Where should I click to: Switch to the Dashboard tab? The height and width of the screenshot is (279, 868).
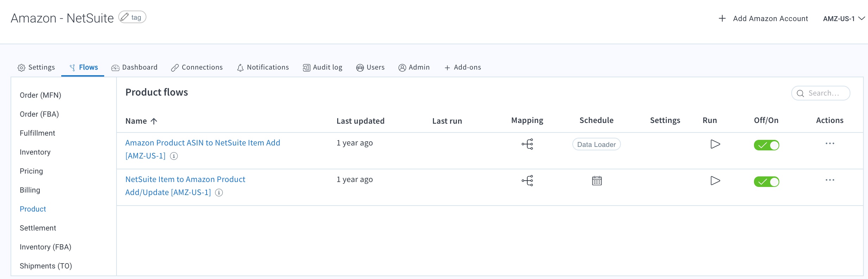134,67
